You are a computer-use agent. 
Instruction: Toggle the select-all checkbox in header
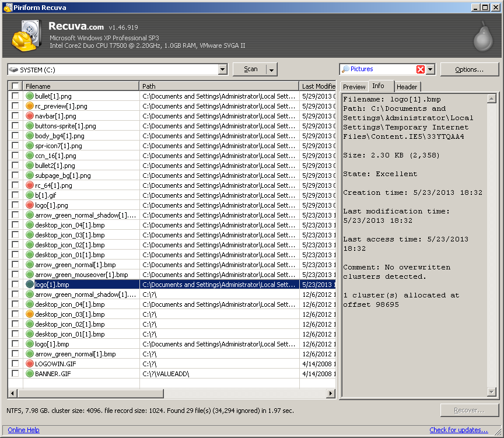pos(15,86)
